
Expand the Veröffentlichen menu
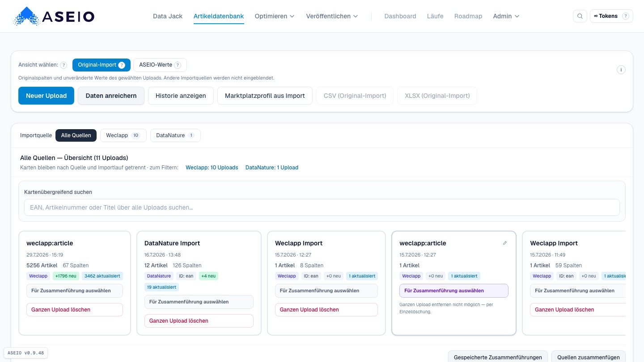332,16
